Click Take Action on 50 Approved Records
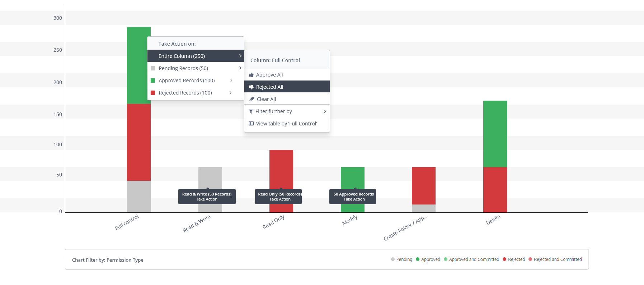Screen dimensions: 644x285 (354, 199)
